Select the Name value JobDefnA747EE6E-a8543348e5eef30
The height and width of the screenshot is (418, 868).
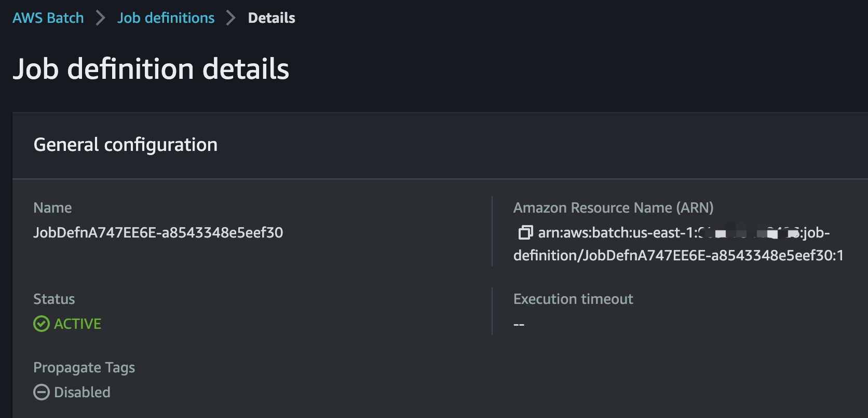coord(158,233)
